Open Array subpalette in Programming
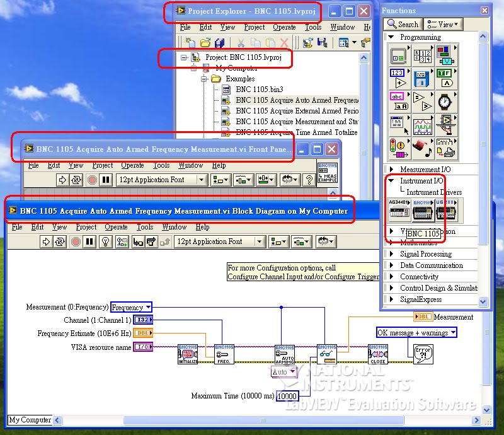The height and width of the screenshot is (435, 504). pyautogui.click(x=423, y=55)
